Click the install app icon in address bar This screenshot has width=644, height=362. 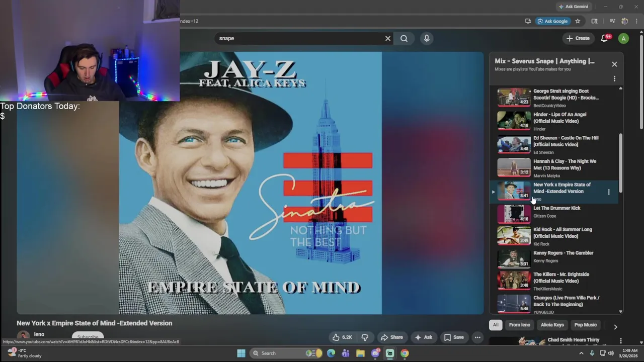point(528,21)
